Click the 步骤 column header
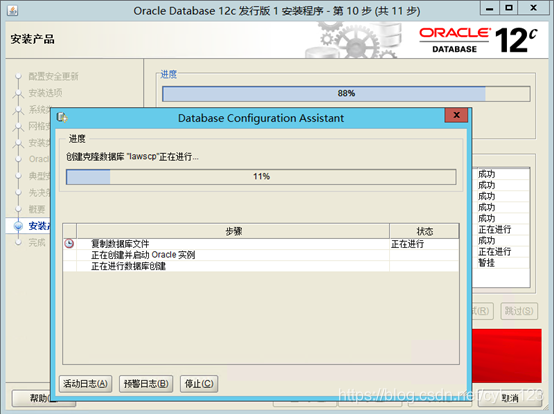 click(x=233, y=231)
